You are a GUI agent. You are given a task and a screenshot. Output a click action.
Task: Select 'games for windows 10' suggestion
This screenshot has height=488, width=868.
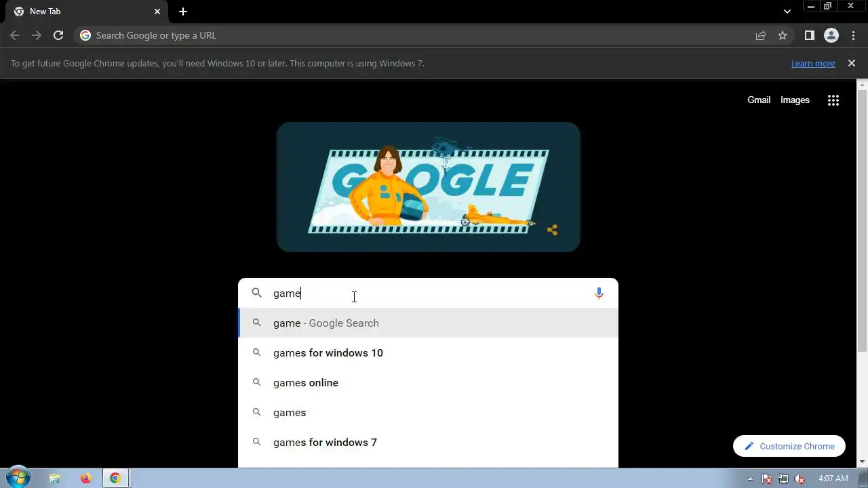(x=428, y=352)
